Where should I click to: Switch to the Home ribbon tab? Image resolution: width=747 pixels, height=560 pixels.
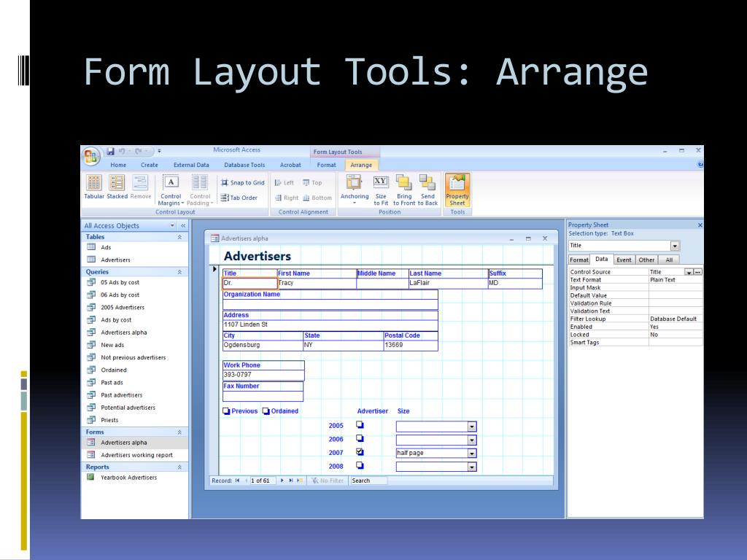[x=118, y=166]
